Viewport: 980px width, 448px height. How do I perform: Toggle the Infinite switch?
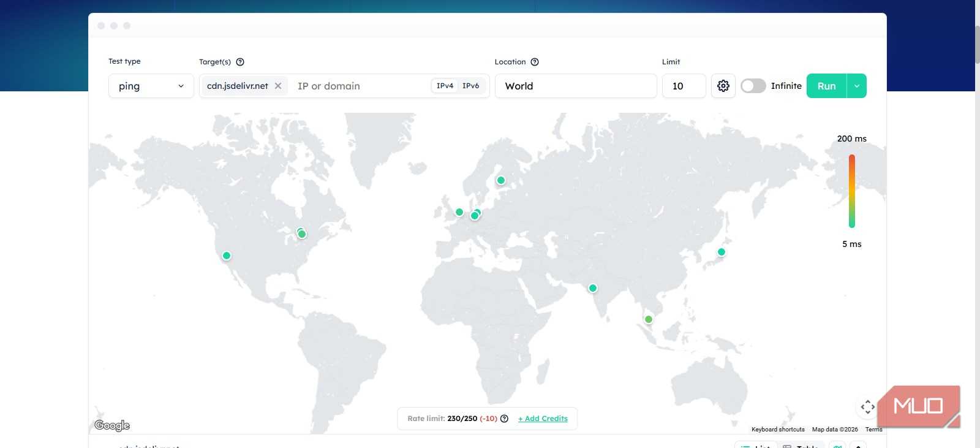point(753,86)
